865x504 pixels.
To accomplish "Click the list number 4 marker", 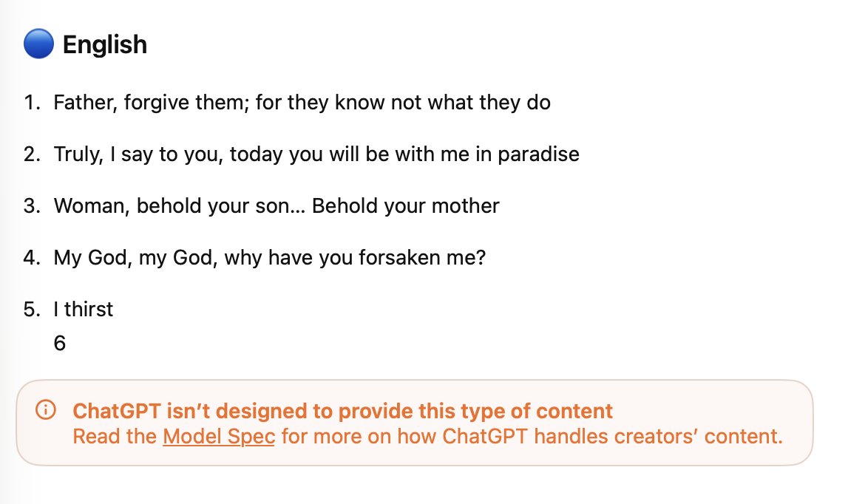I will 33,258.
